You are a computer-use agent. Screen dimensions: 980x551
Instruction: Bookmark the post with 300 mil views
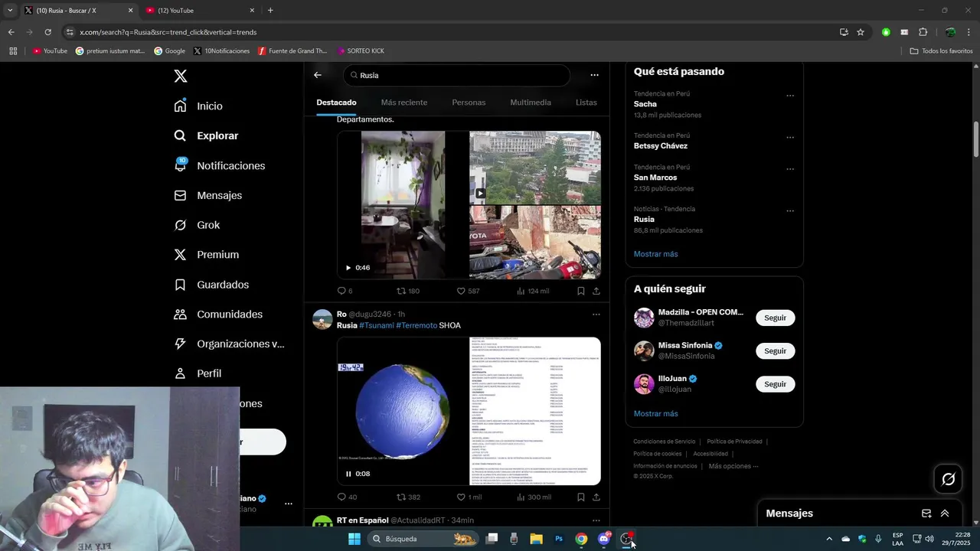pyautogui.click(x=581, y=497)
